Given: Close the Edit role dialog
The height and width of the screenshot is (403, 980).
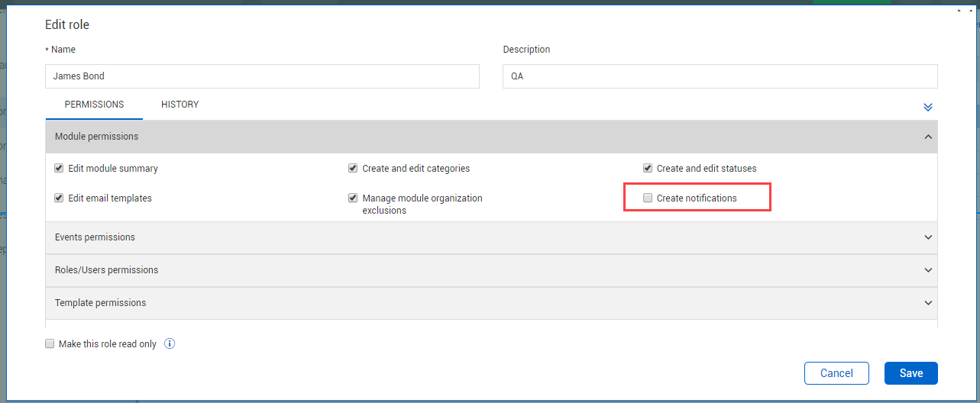Looking at the screenshot, I should (x=964, y=10).
